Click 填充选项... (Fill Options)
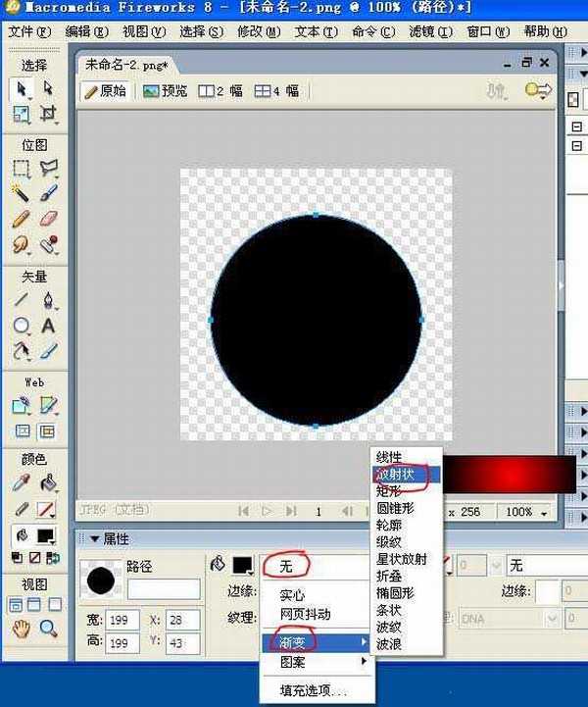Image resolution: width=588 pixels, height=707 pixels. (x=312, y=690)
